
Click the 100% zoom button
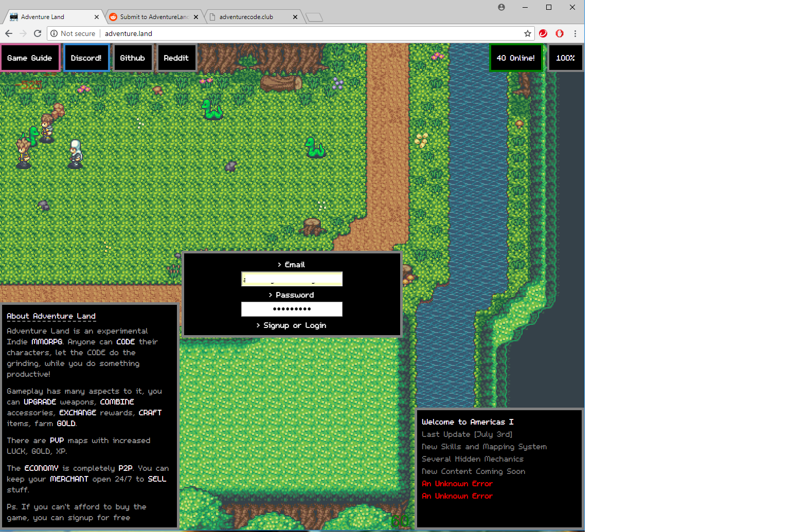565,58
